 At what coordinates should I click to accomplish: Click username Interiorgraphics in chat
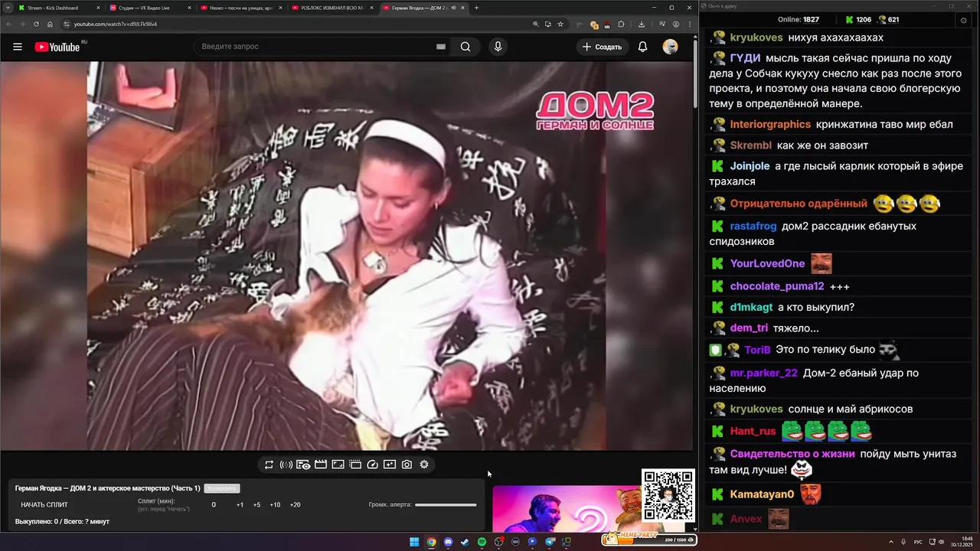[x=770, y=124]
